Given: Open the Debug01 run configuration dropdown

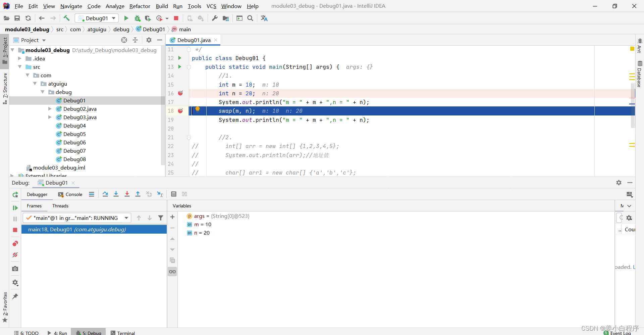Looking at the screenshot, I should [x=97, y=18].
